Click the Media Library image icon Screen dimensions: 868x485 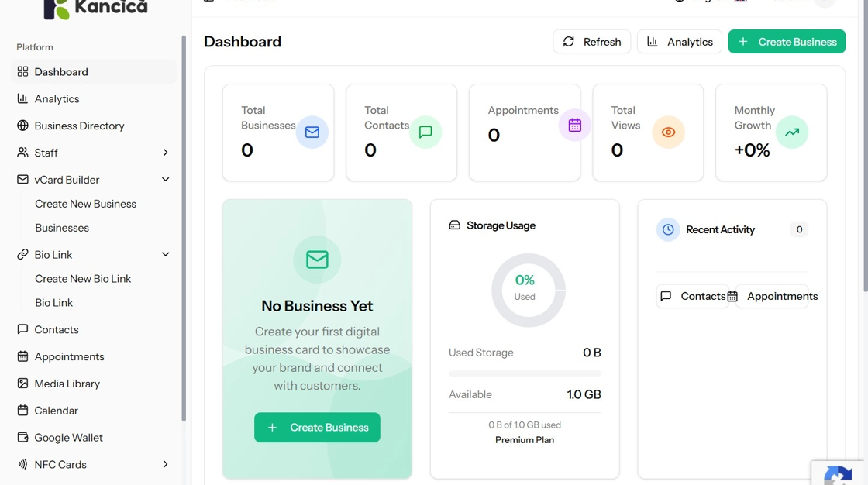[x=22, y=384]
